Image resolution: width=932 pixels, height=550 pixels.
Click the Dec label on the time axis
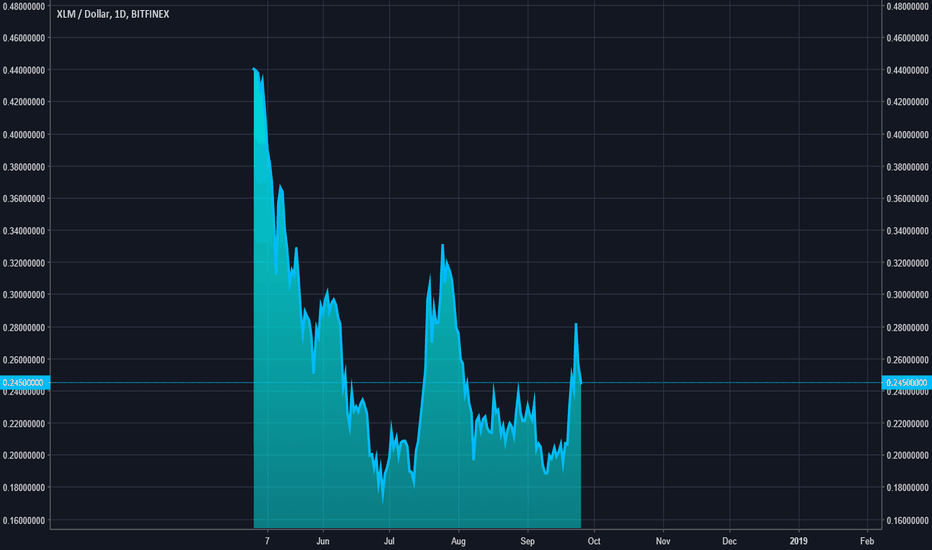[729, 541]
